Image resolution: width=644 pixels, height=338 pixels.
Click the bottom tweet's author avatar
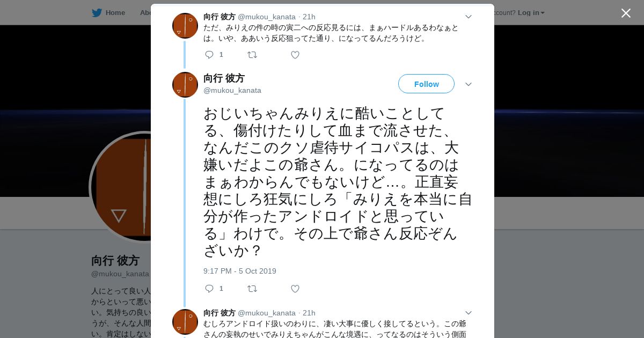pos(185,322)
